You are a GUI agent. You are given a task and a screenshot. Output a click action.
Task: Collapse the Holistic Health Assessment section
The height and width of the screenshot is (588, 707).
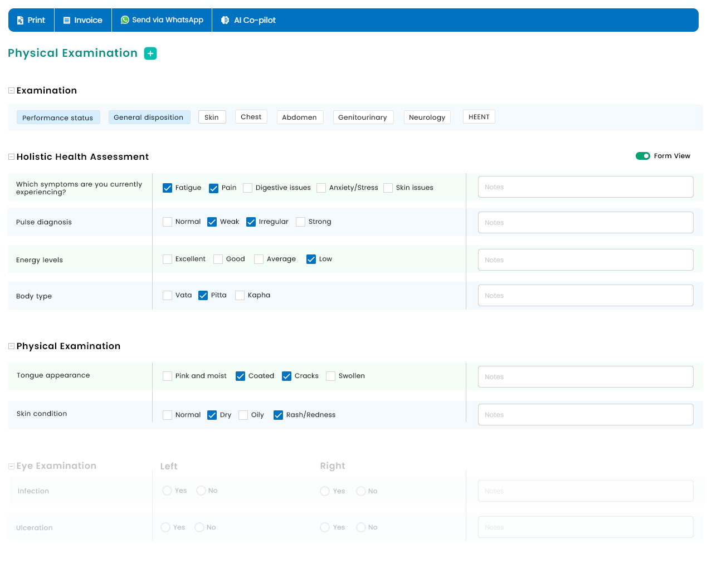tap(11, 157)
